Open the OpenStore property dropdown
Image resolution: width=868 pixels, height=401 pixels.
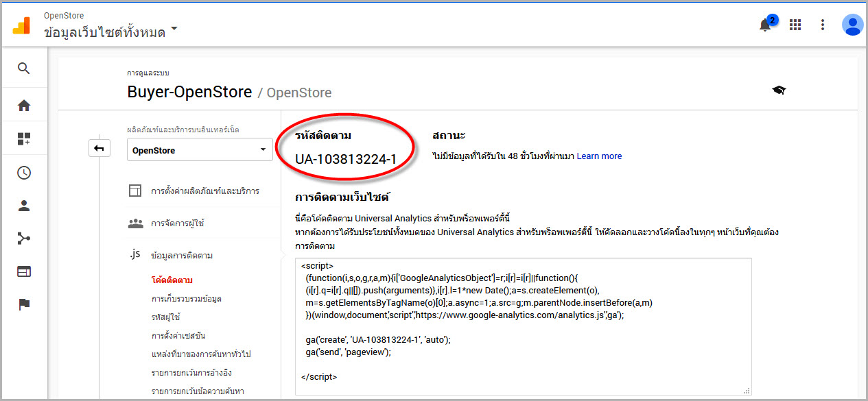pyautogui.click(x=200, y=150)
